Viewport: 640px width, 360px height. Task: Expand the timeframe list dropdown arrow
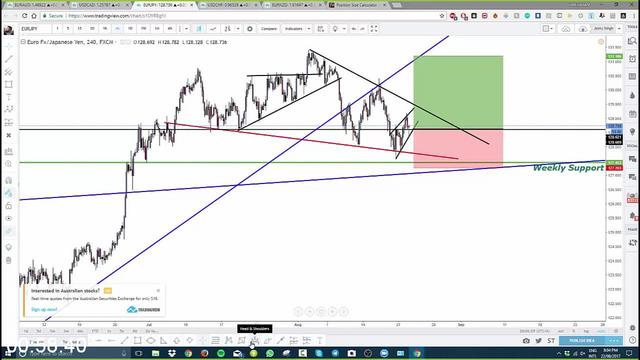(x=187, y=29)
